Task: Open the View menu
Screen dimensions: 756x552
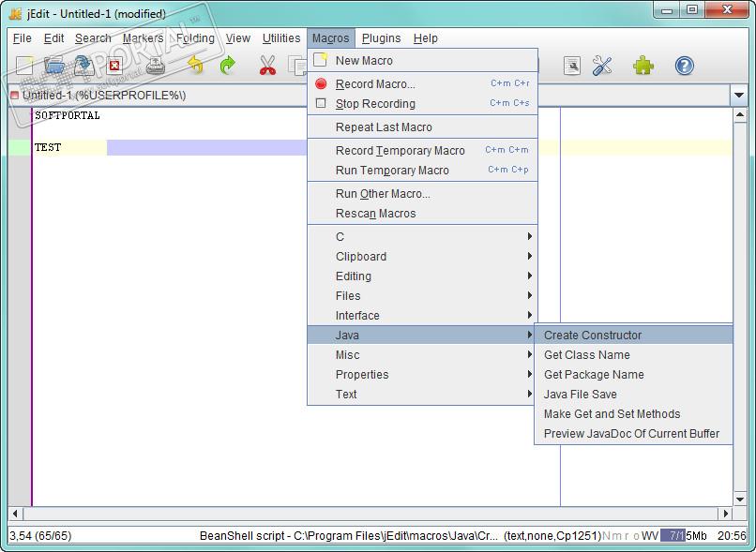Action: pos(238,38)
